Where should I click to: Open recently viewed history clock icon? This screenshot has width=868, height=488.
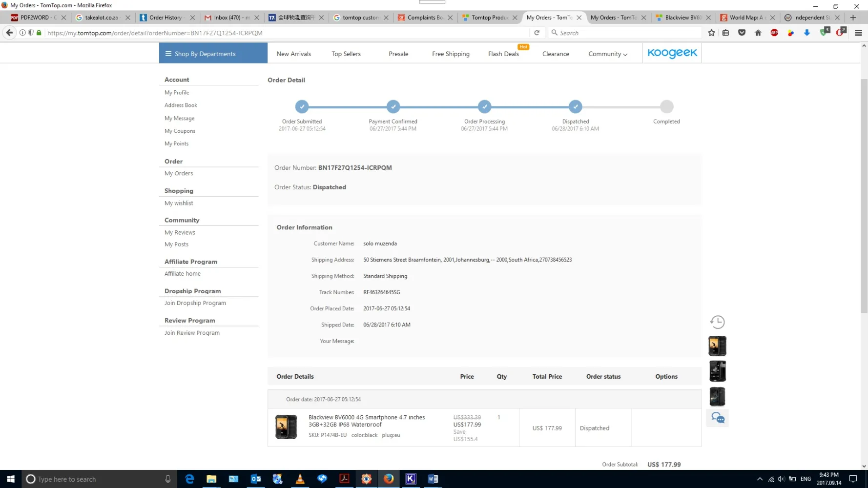click(x=717, y=322)
